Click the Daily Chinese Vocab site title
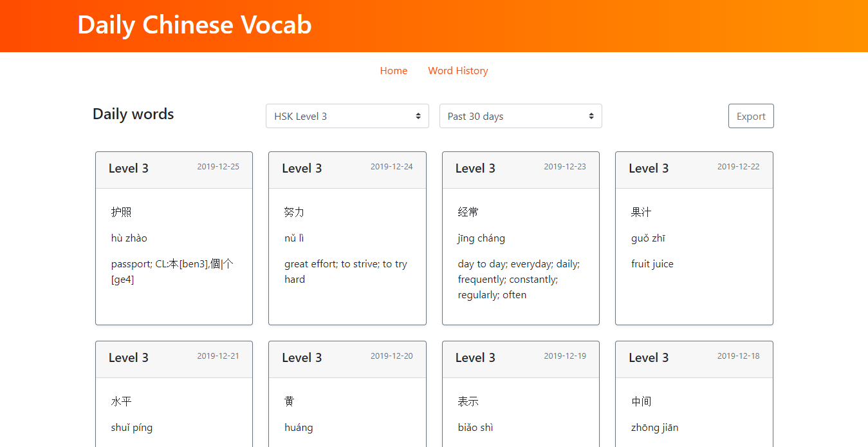868x447 pixels. pos(194,25)
